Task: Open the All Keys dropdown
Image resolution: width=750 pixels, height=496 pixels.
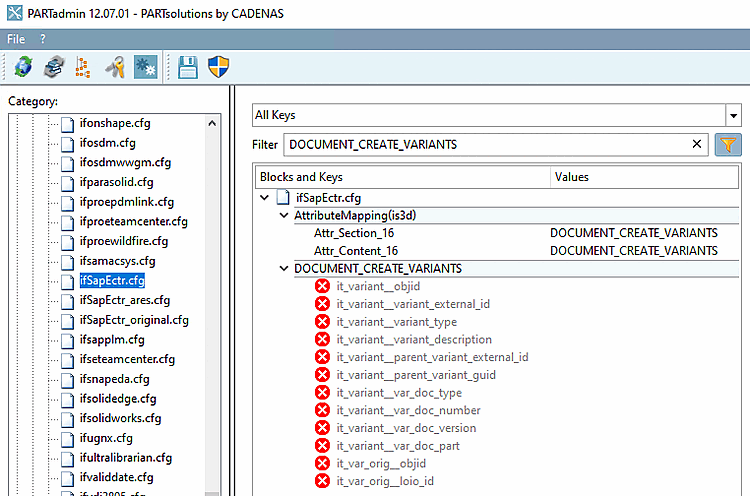Action: pyautogui.click(x=733, y=115)
